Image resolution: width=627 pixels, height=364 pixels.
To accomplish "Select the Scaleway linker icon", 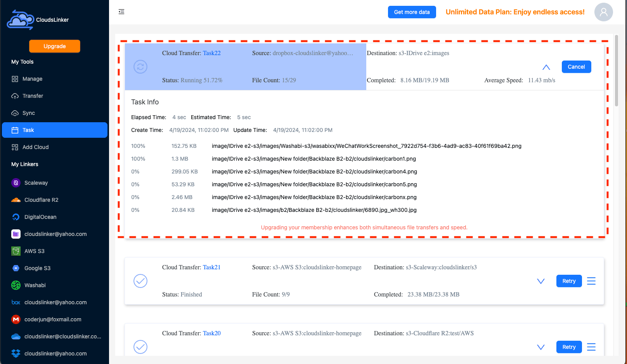I will tap(16, 183).
